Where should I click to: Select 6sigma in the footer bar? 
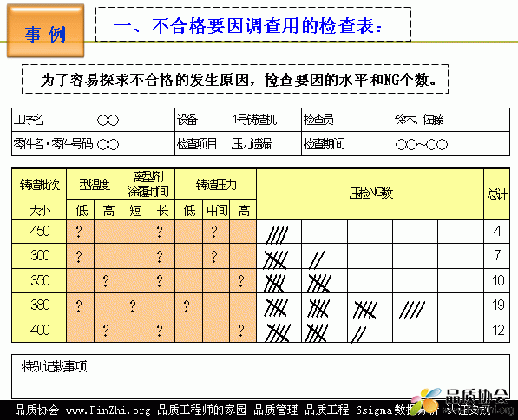pos(374,410)
